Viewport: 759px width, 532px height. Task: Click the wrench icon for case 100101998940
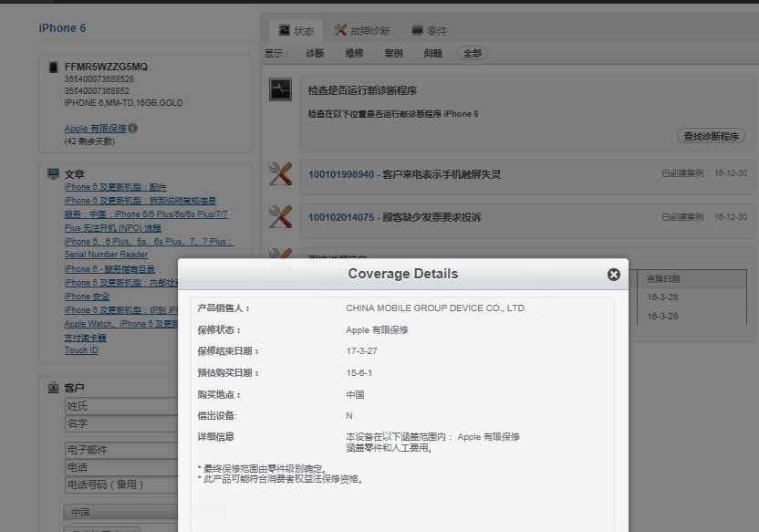point(280,173)
